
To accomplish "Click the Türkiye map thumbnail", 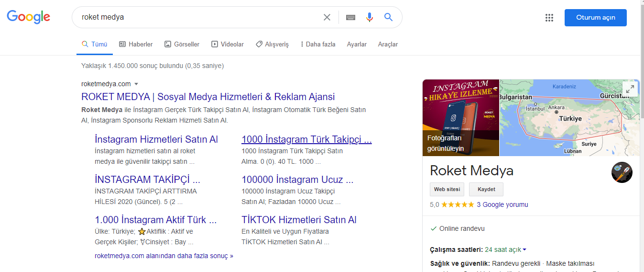I will (568, 118).
